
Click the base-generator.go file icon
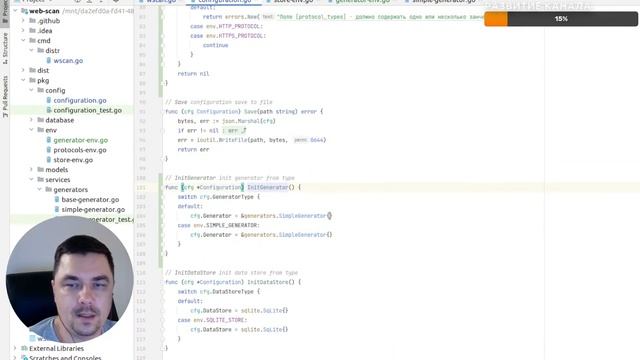pos(57,200)
